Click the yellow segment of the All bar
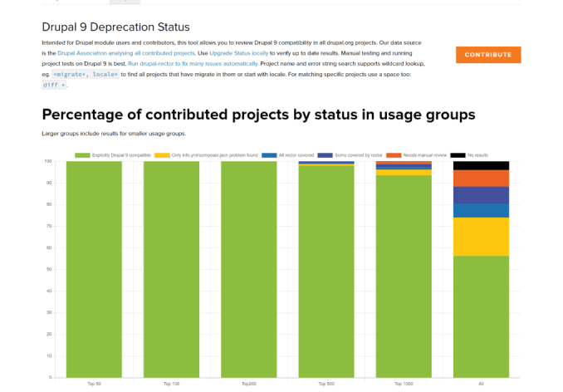 481,237
